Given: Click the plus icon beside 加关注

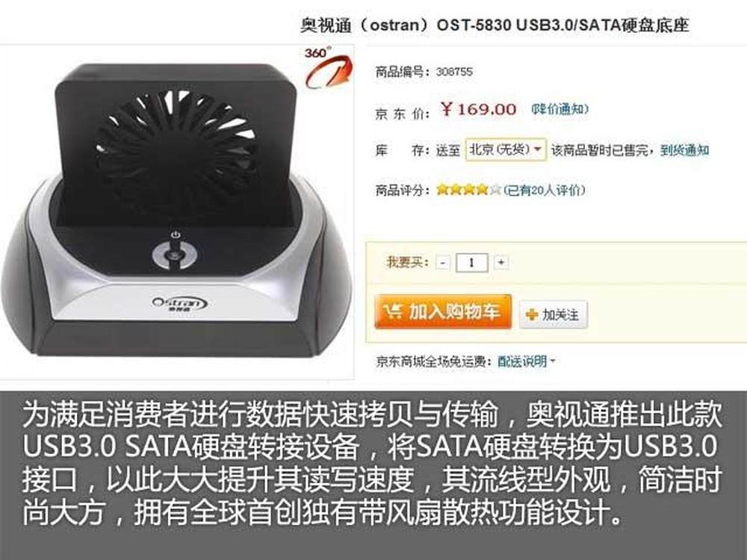Looking at the screenshot, I should coord(531,315).
